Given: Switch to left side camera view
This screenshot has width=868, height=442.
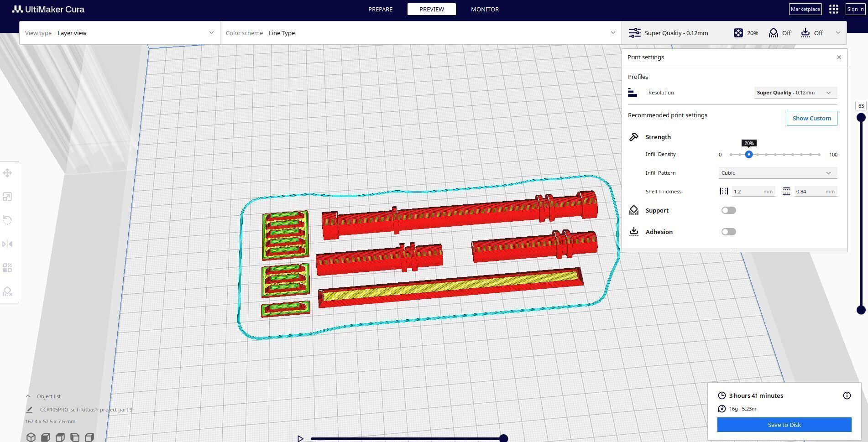Looking at the screenshot, I should click(x=75, y=437).
